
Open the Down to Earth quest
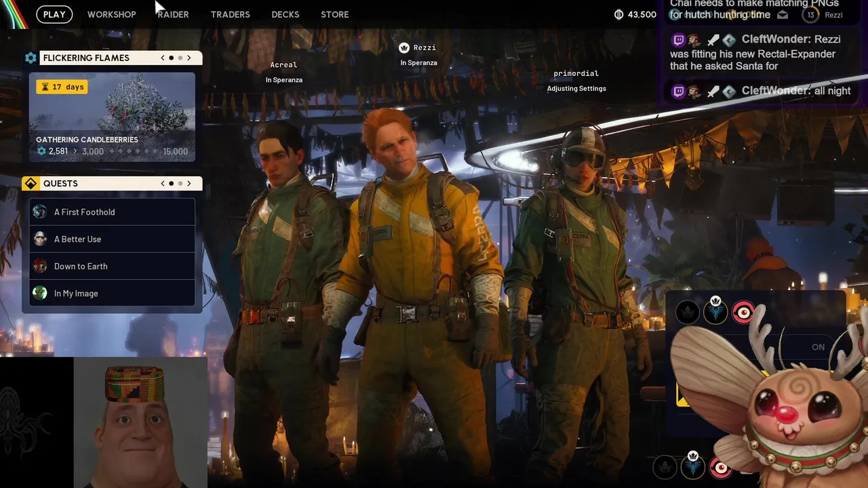coord(112,266)
